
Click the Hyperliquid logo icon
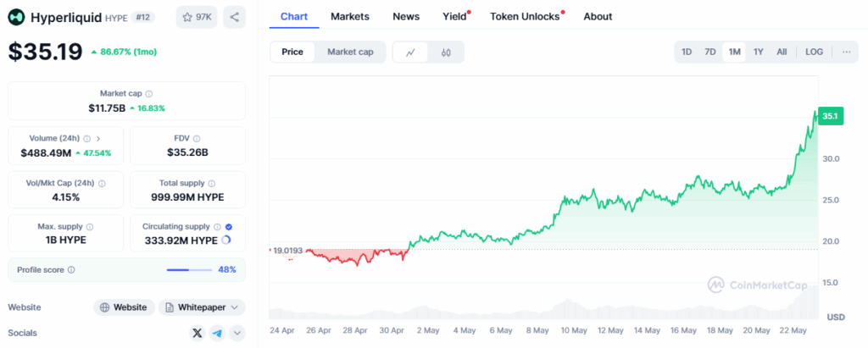(x=17, y=17)
